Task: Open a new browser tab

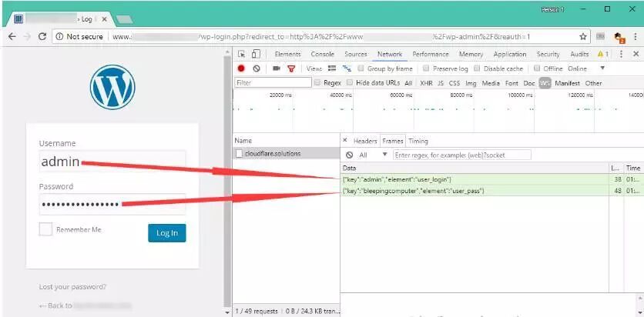Action: pos(124,19)
